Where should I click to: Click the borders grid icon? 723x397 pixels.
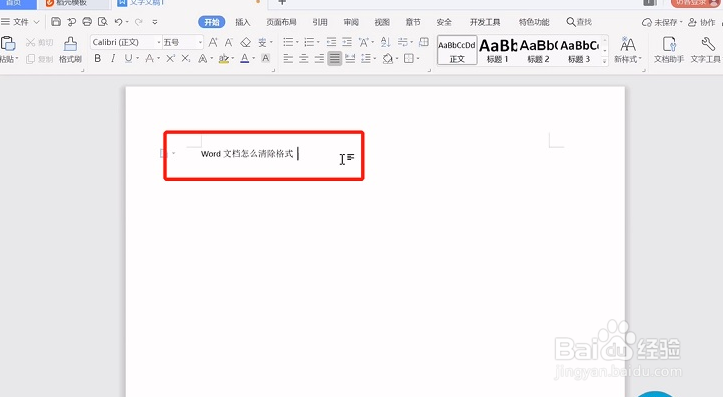(409, 59)
